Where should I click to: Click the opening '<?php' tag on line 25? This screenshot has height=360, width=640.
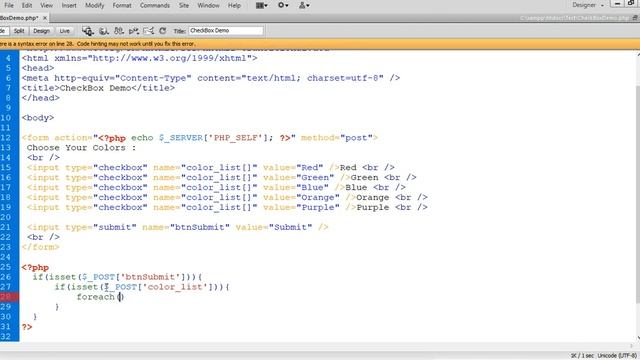coord(35,267)
